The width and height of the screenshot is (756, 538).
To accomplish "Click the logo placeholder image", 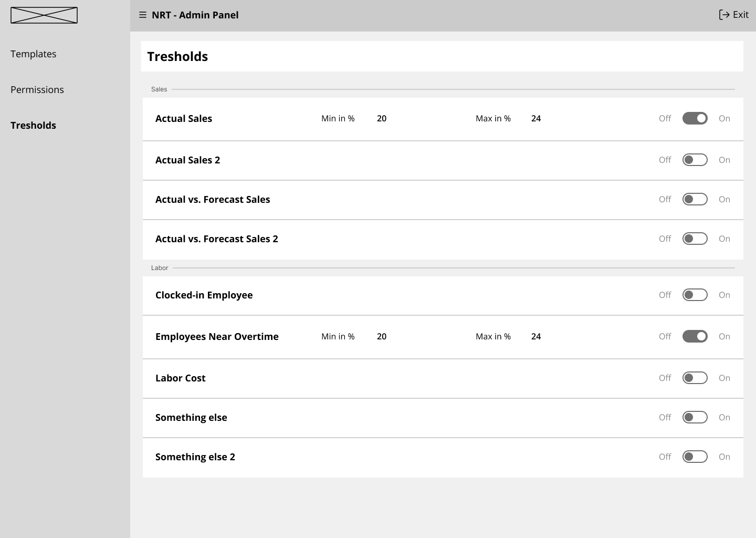I will (44, 15).
